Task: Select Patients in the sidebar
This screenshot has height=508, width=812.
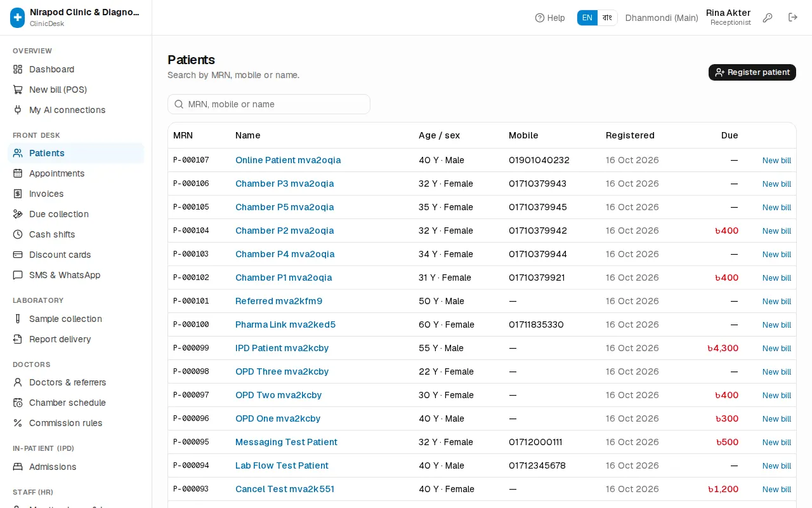Action: [x=76, y=153]
